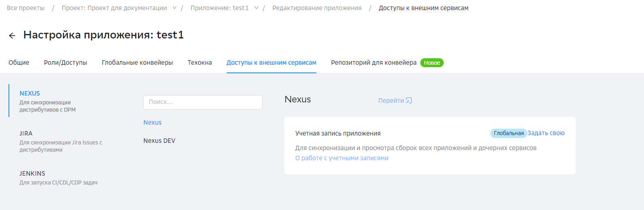Open the Глобальные конвейеры tab
The image size is (644, 210).
coord(137,63)
